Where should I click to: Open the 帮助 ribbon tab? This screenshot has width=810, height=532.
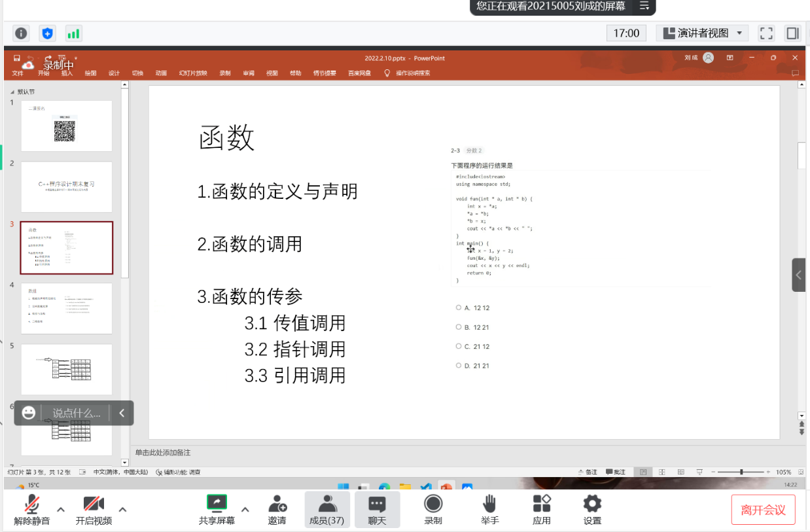(296, 73)
